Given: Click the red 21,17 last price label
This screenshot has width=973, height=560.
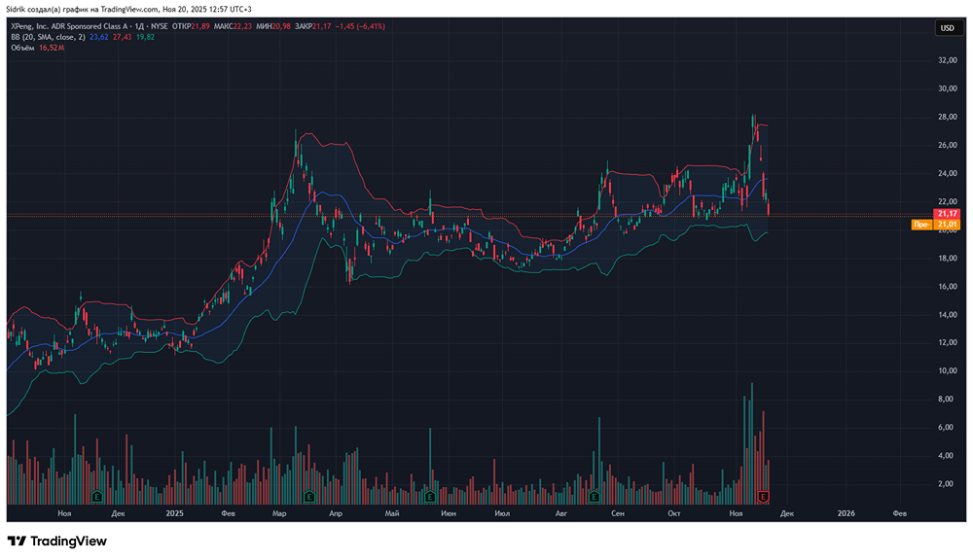Looking at the screenshot, I should click(947, 213).
